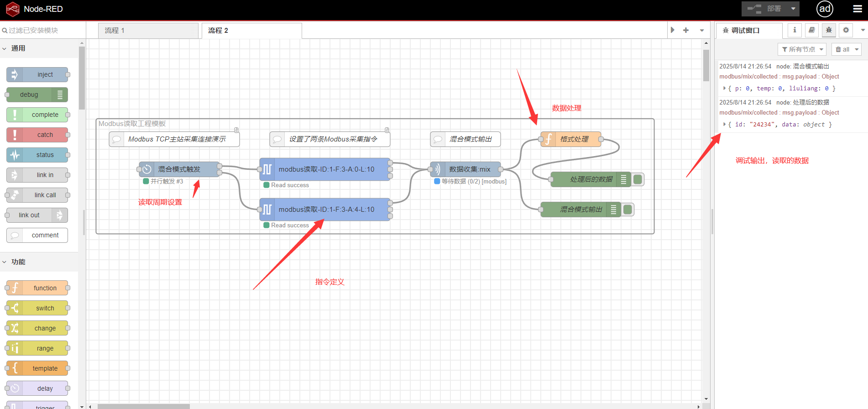
Task: Clear debug messages with all button
Action: click(x=846, y=49)
